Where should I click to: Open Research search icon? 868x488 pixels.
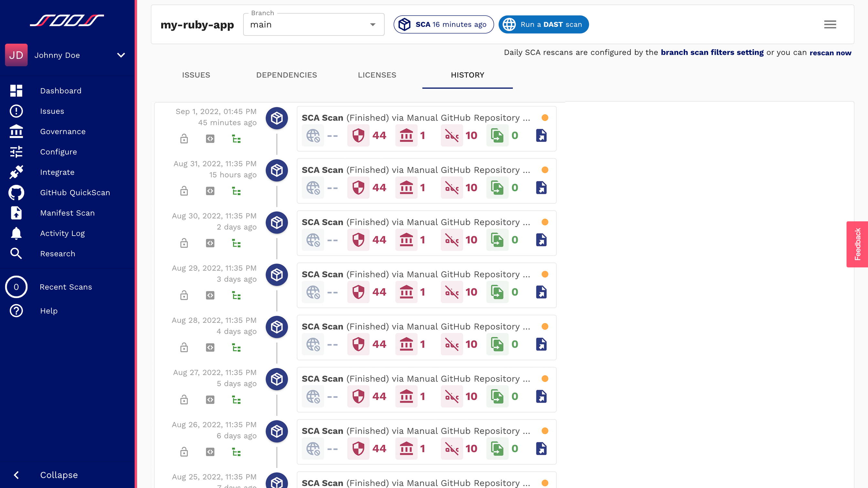16,253
